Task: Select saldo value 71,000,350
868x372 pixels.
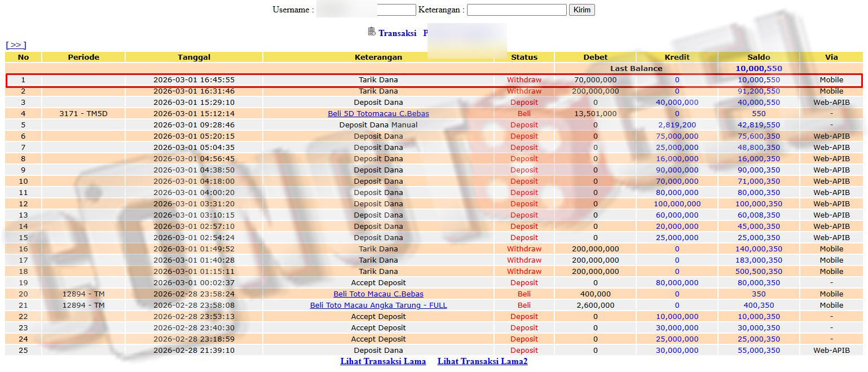Action: 759,181
